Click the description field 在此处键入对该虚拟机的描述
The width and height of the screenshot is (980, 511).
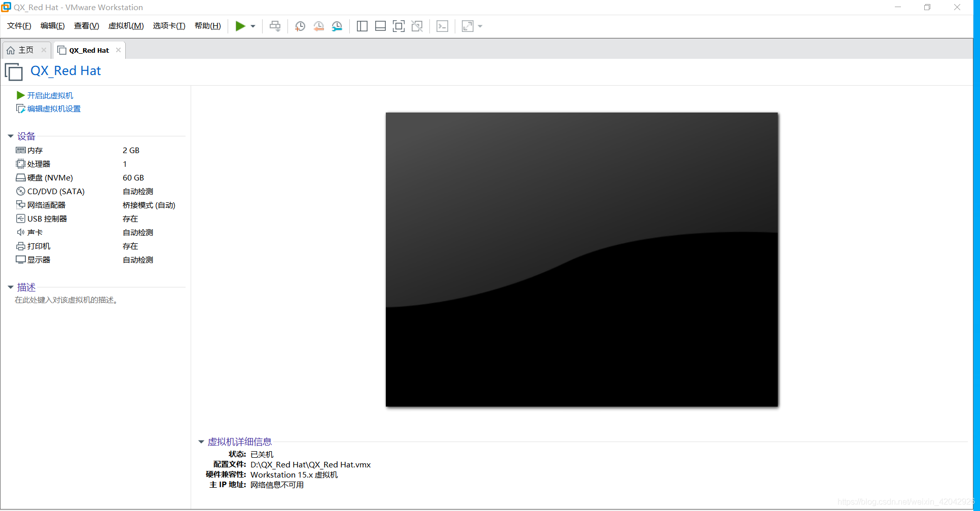coord(67,300)
